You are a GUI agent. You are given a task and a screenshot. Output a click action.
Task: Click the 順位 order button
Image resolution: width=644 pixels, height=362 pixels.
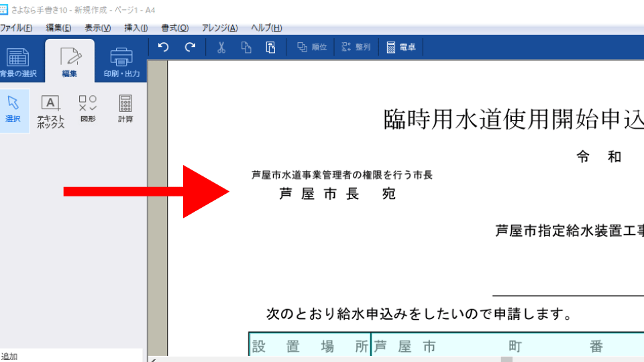pos(312,47)
